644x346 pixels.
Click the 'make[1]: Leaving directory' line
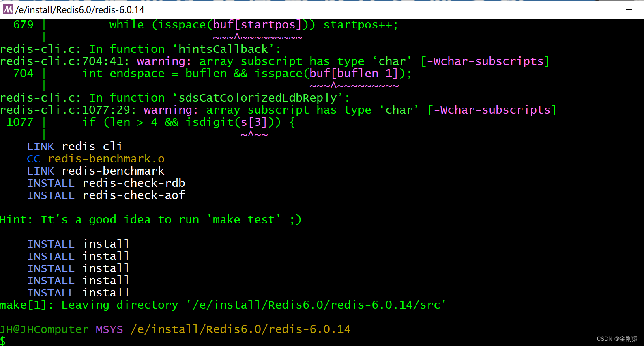tap(223, 305)
